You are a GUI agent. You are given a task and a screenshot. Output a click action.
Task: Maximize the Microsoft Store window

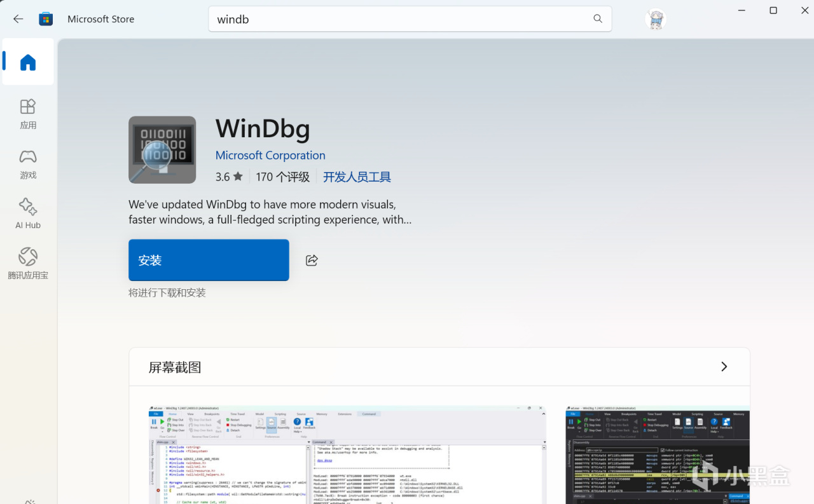tap(773, 10)
